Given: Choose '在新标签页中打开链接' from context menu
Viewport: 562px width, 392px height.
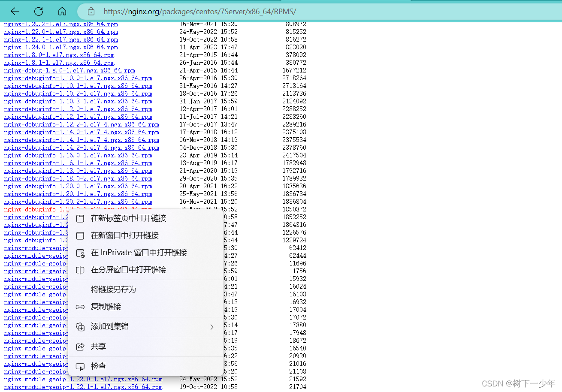Looking at the screenshot, I should 146,218.
